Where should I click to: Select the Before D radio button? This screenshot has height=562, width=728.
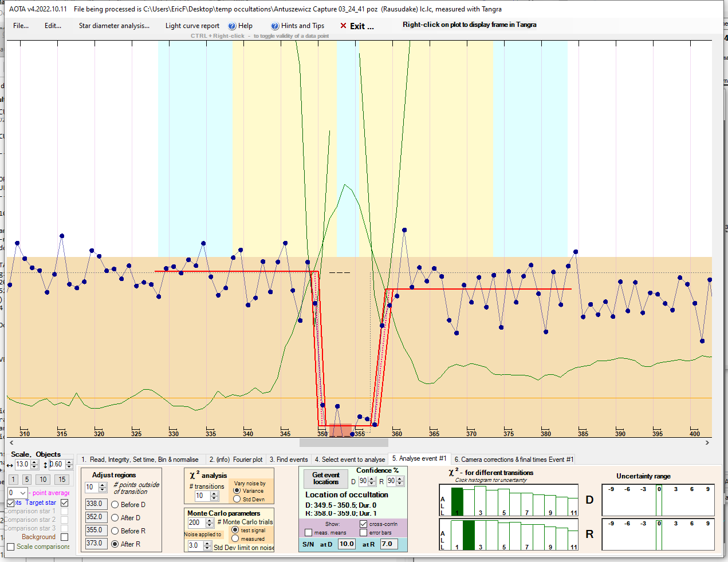click(x=115, y=505)
